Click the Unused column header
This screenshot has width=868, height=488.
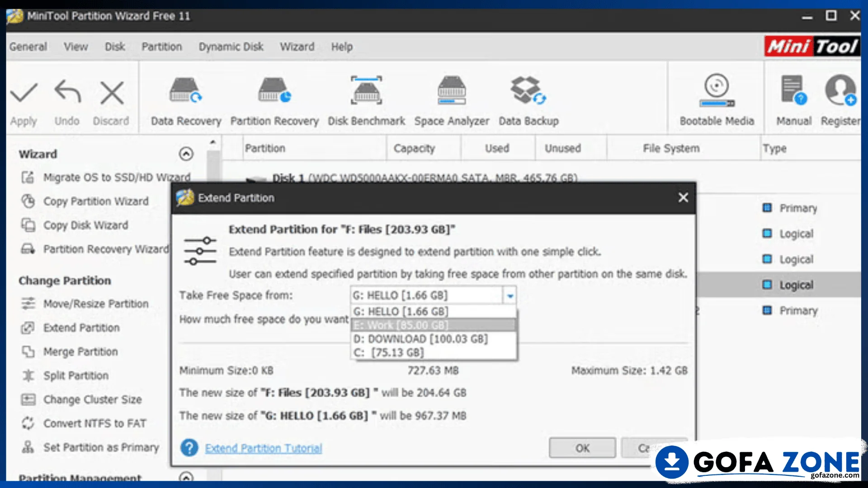[x=571, y=148]
